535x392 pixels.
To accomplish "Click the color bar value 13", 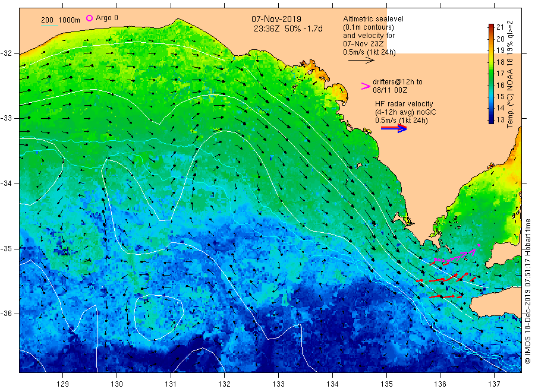I will tap(500, 119).
